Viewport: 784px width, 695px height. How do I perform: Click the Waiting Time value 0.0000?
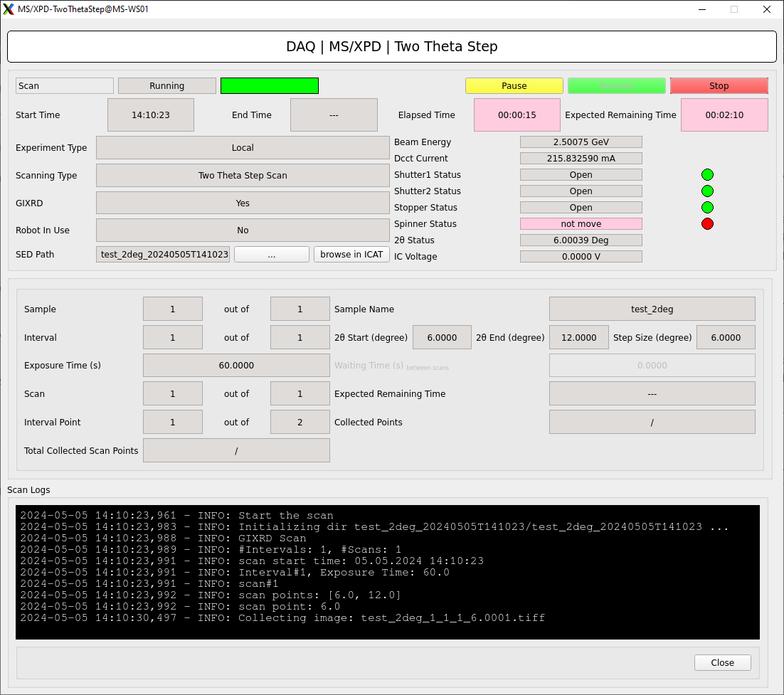point(652,366)
